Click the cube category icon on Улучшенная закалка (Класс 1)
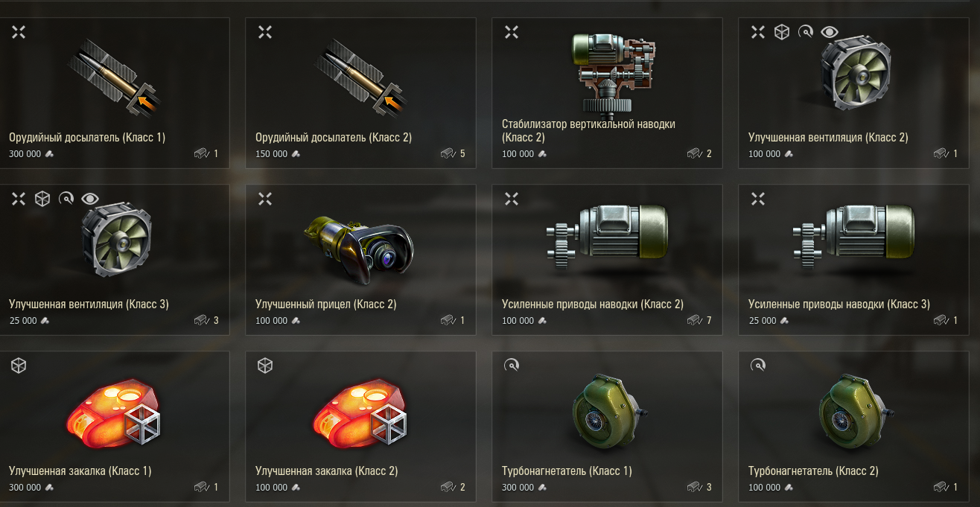The height and width of the screenshot is (507, 980). click(19, 366)
